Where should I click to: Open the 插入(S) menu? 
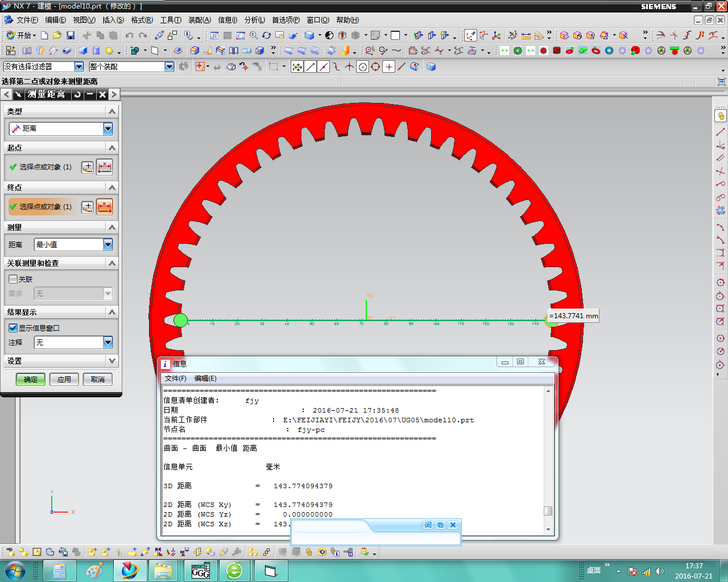tap(113, 20)
